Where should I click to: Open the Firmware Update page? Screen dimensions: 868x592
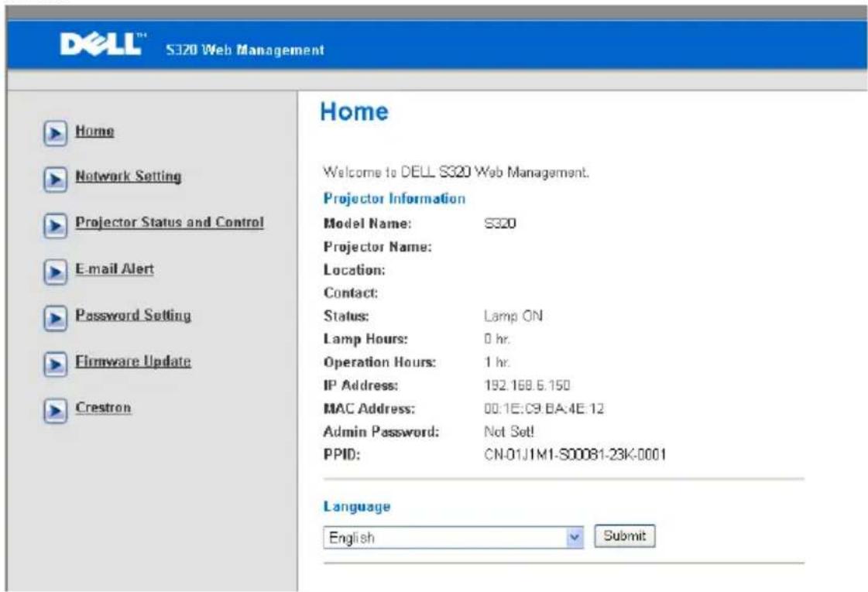click(133, 361)
